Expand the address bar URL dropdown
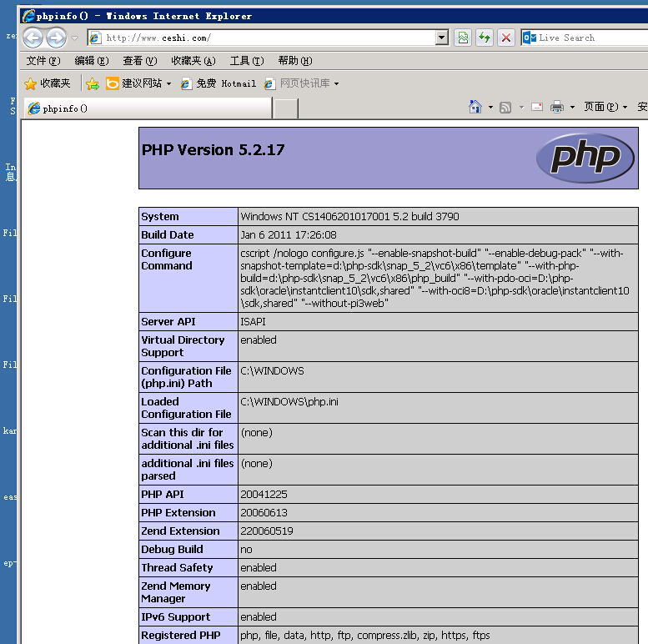The width and height of the screenshot is (648, 644). [x=442, y=38]
